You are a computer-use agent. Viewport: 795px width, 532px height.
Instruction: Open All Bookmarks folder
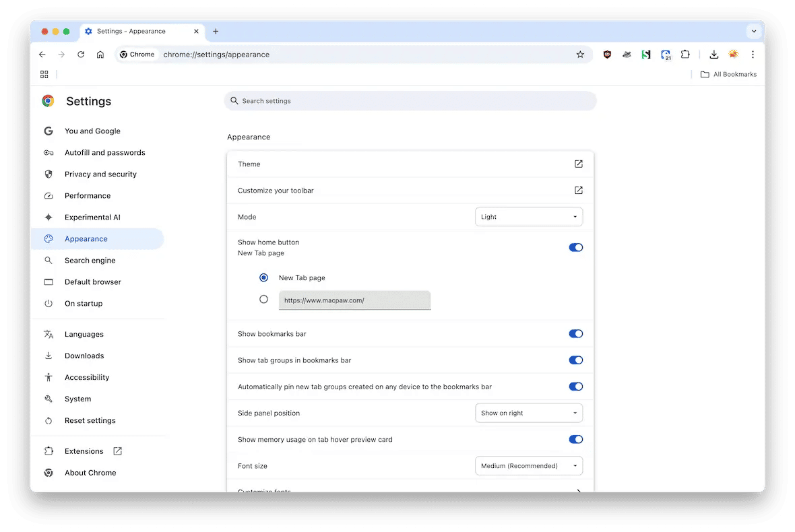728,74
